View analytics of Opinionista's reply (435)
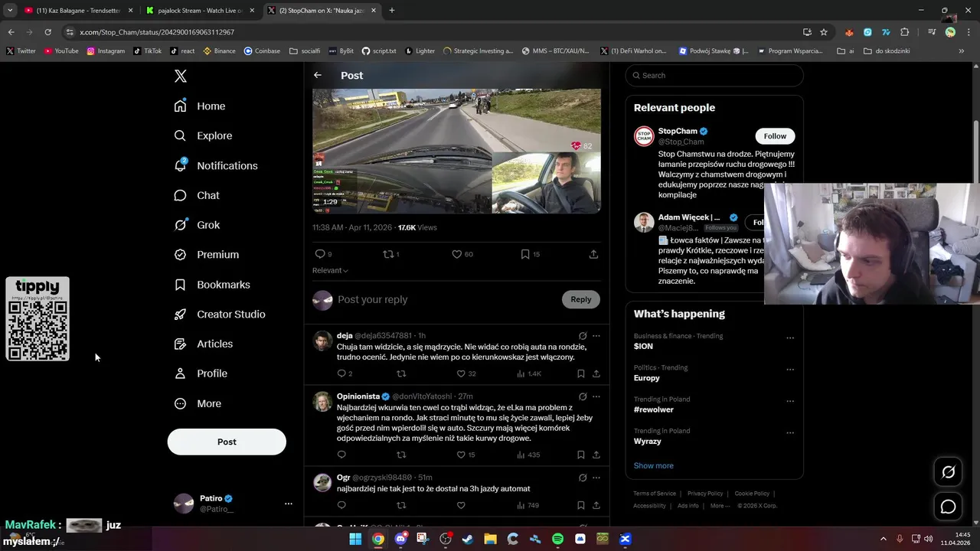This screenshot has height=551, width=980. [x=528, y=455]
